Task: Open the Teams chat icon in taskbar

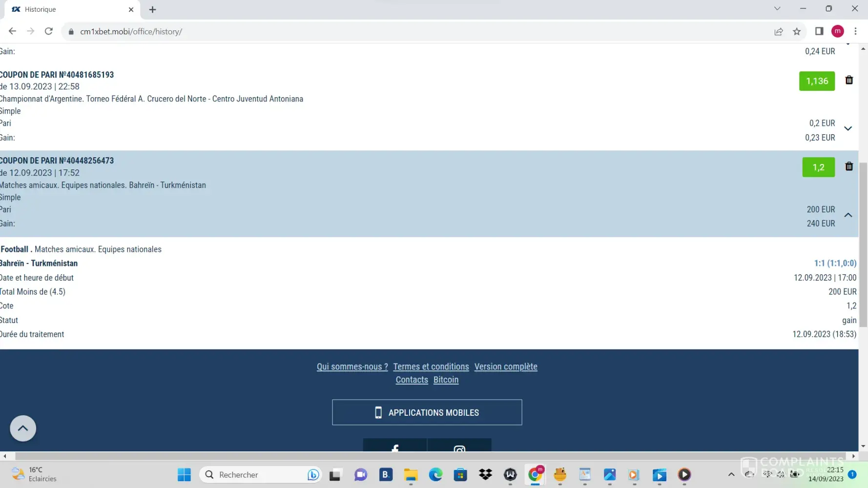Action: [360, 474]
